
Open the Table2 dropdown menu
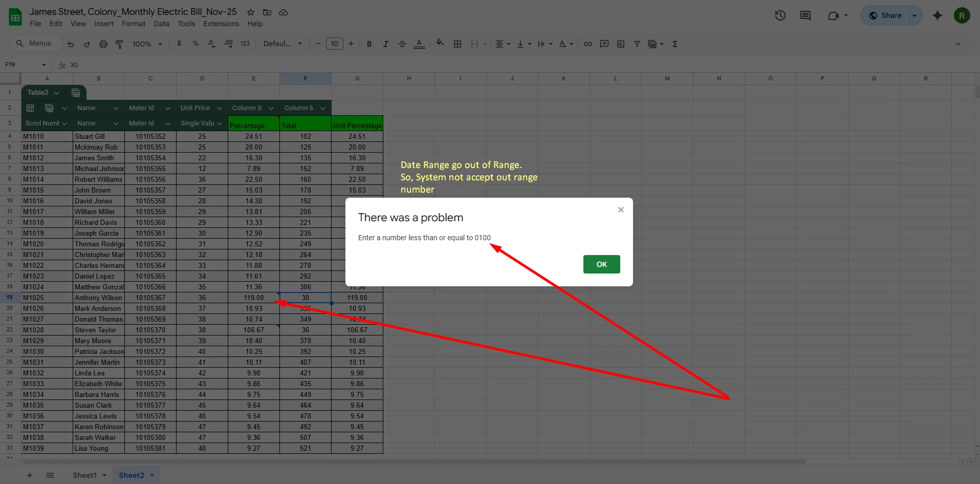tap(57, 92)
